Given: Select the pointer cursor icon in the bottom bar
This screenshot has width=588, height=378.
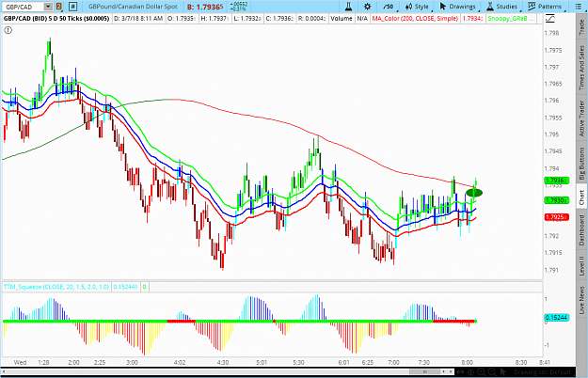Looking at the screenshot, I should click(503, 371).
